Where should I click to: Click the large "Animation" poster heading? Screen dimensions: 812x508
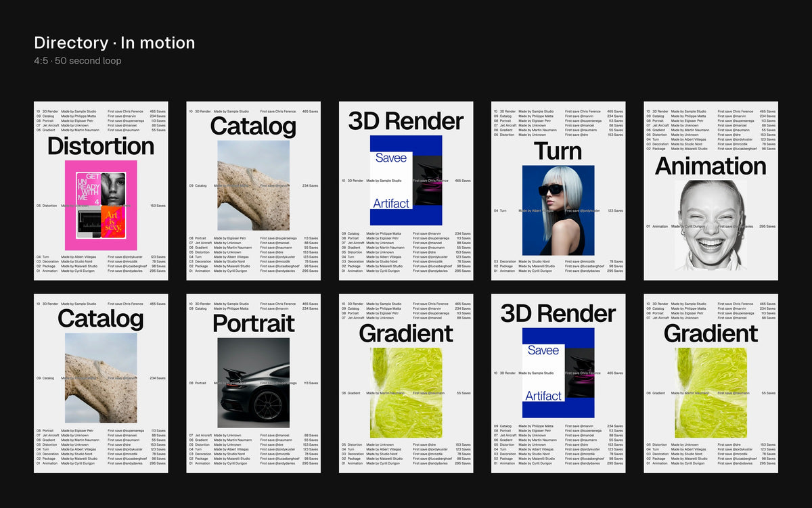point(710,166)
